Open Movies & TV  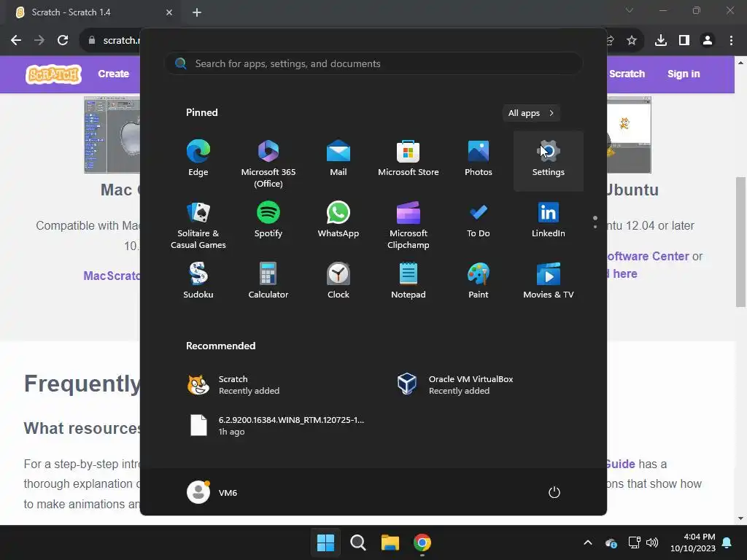point(549,281)
